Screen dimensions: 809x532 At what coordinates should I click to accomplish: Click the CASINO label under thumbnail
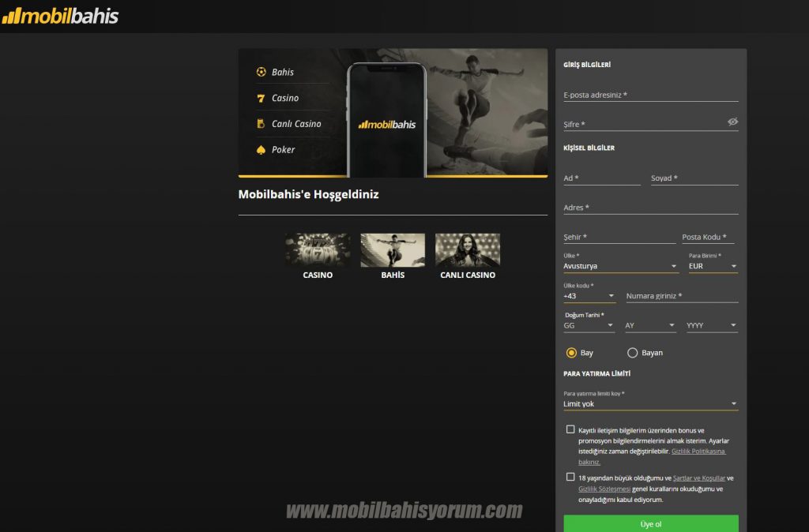pyautogui.click(x=318, y=275)
